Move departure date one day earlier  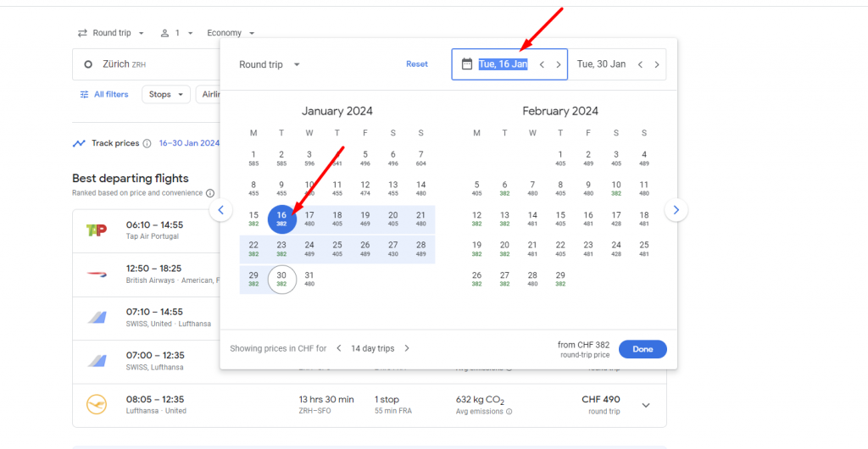click(542, 64)
